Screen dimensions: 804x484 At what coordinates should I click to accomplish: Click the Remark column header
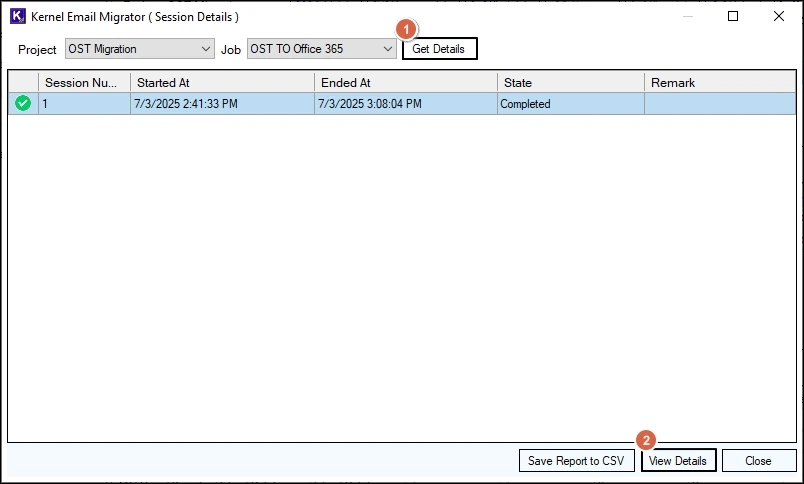720,83
